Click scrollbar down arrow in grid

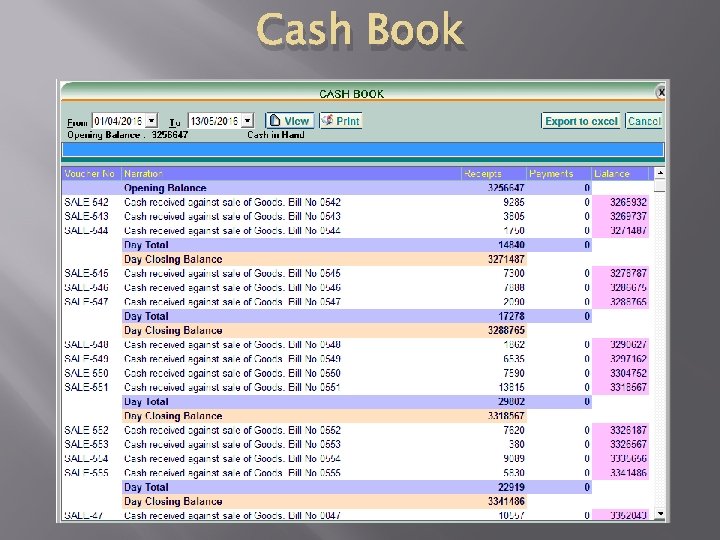click(x=659, y=514)
